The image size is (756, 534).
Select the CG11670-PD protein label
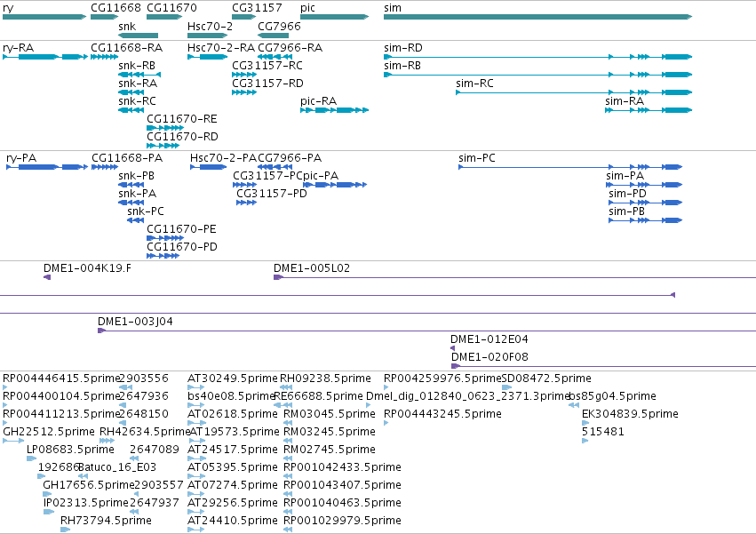(x=182, y=247)
